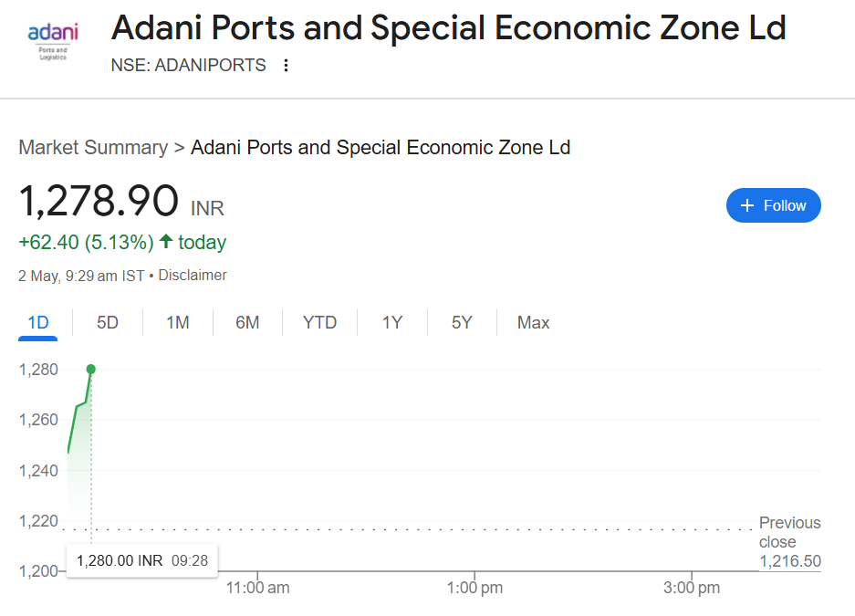Image resolution: width=855 pixels, height=616 pixels.
Task: Select the 6M time range
Action: 247,323
